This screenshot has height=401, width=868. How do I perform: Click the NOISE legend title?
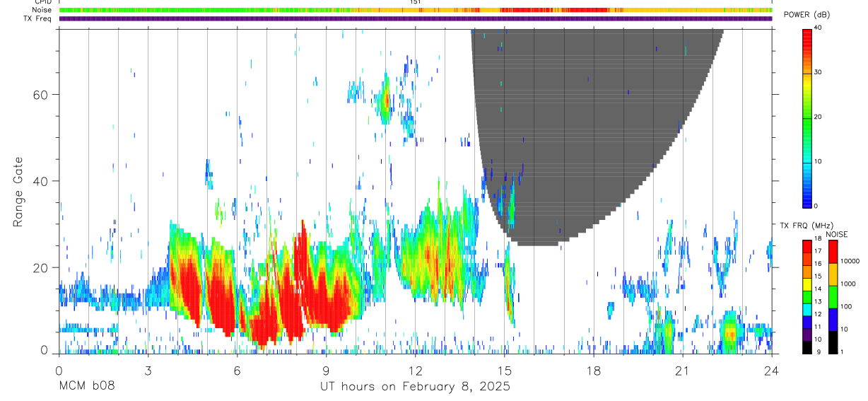point(835,235)
